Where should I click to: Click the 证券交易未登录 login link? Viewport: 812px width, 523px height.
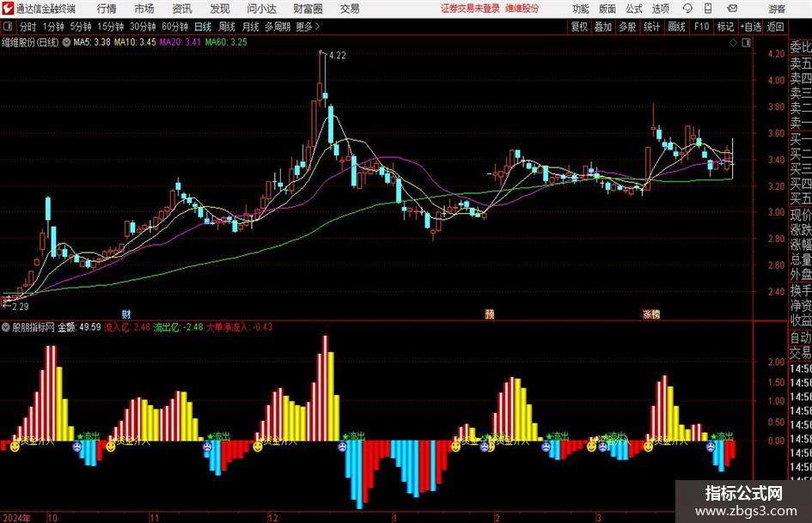tap(470, 9)
